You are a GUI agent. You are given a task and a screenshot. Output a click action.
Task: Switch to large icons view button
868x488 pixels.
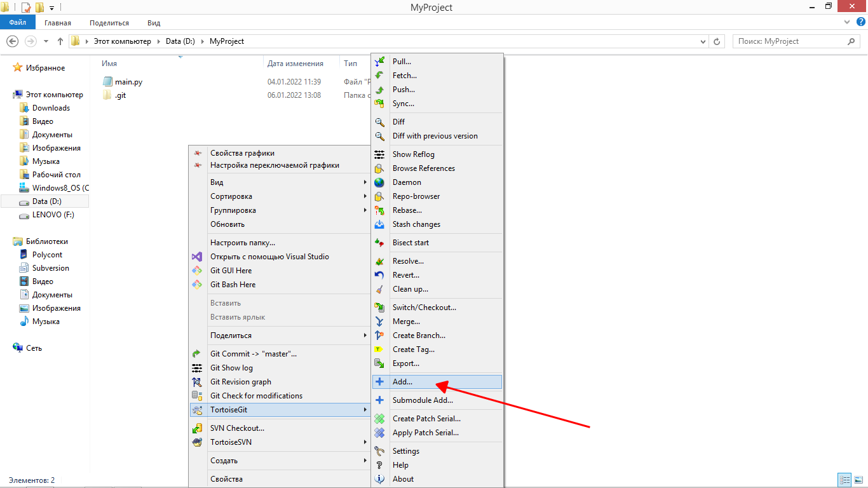tap(858, 480)
